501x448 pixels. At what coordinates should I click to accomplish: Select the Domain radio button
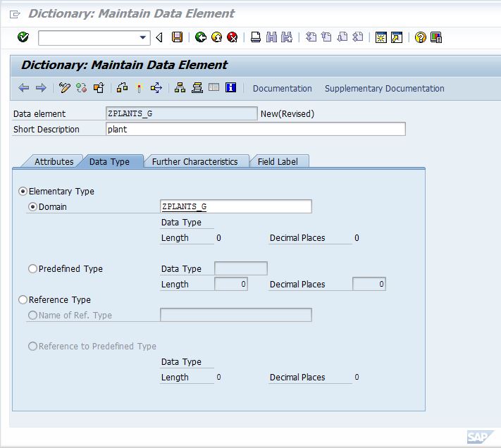32,207
